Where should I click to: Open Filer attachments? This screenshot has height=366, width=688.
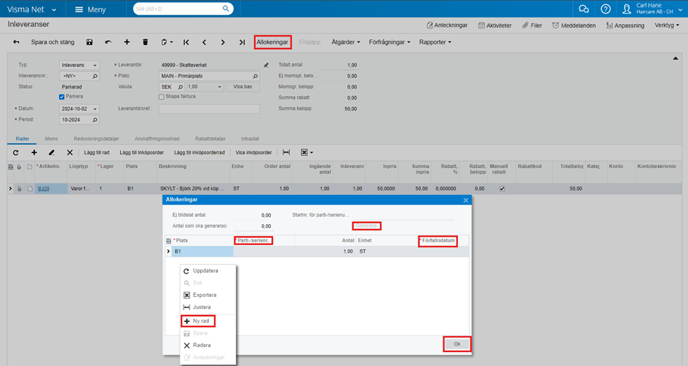(x=532, y=25)
